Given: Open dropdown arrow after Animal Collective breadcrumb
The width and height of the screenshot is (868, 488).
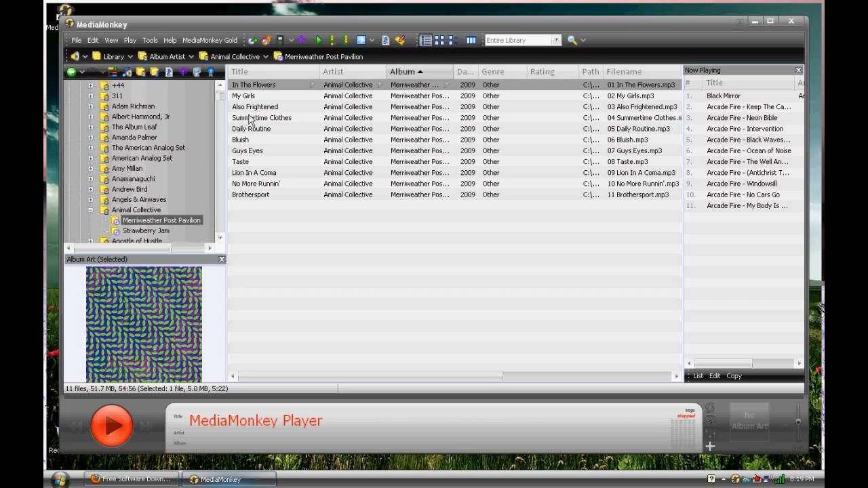Looking at the screenshot, I should coord(266,57).
